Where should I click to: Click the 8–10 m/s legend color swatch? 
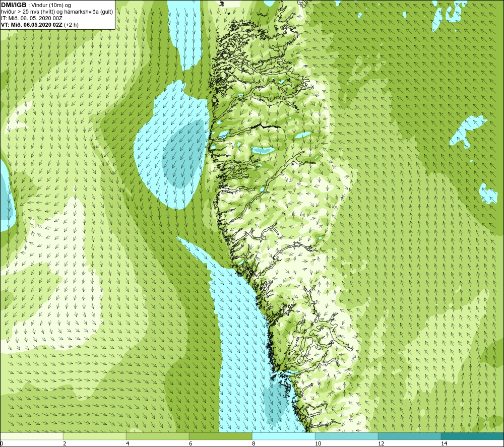pos(283,436)
